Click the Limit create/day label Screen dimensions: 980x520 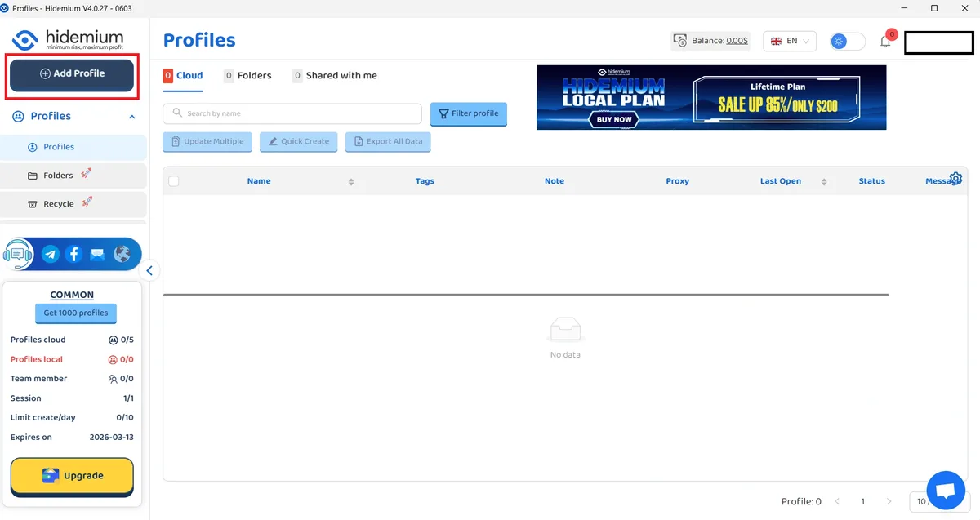[42, 418]
